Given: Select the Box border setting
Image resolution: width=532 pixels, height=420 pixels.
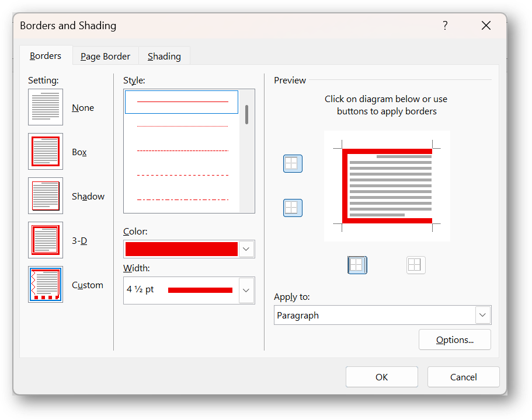Looking at the screenshot, I should tap(45, 152).
